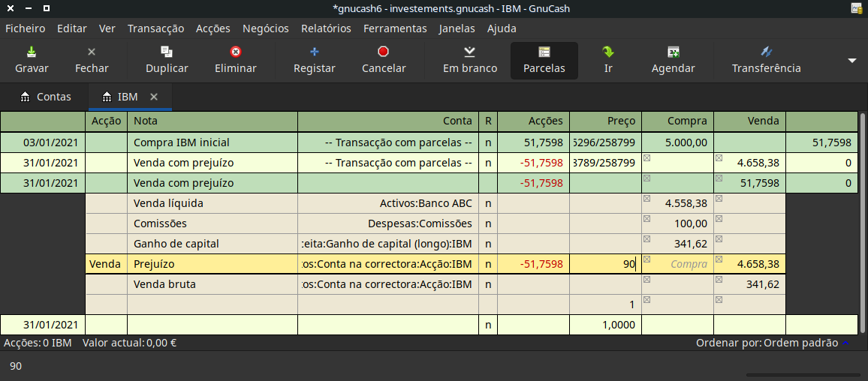
Task: Jump using the Ir toolbar icon
Action: 608,52
